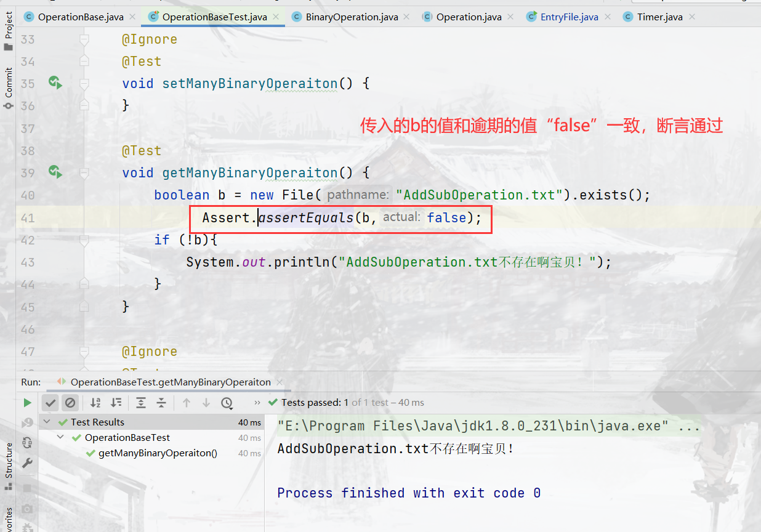The width and height of the screenshot is (761, 532).
Task: Click the "AddSubOperation.txt" string on line 40
Action: (x=480, y=195)
